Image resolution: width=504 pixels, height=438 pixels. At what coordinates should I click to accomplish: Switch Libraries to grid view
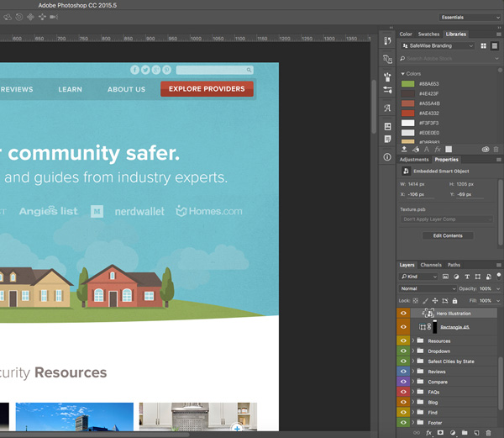coord(484,46)
